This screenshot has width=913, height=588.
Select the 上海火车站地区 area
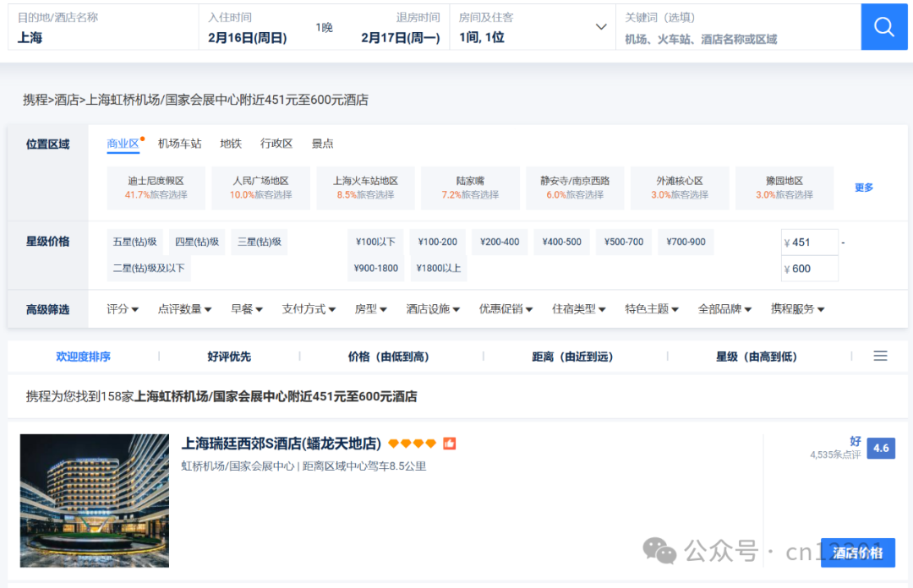(365, 188)
